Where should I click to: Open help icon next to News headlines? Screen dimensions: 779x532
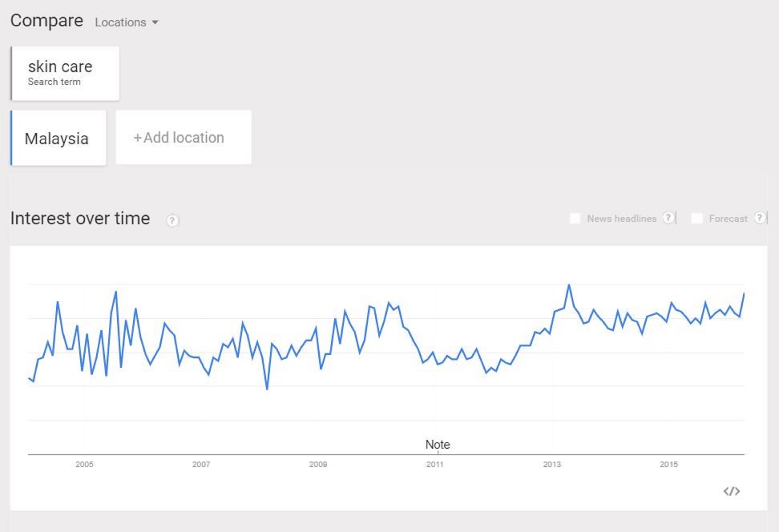click(x=668, y=218)
